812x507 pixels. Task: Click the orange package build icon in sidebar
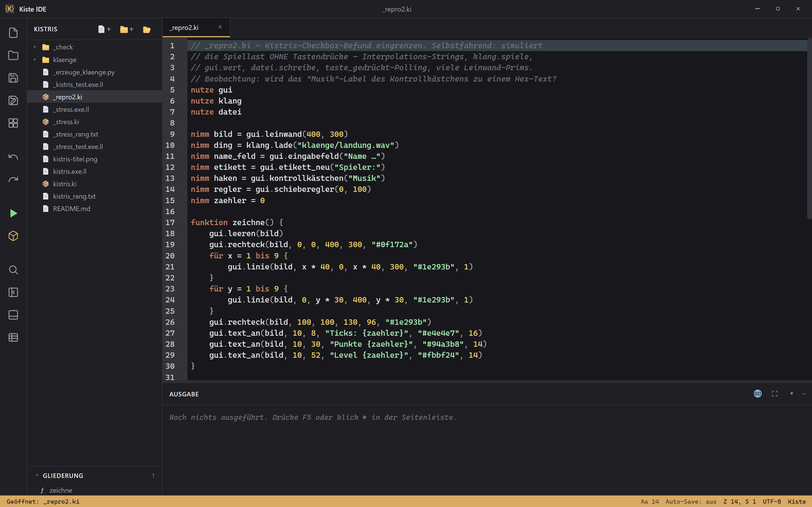tap(14, 236)
